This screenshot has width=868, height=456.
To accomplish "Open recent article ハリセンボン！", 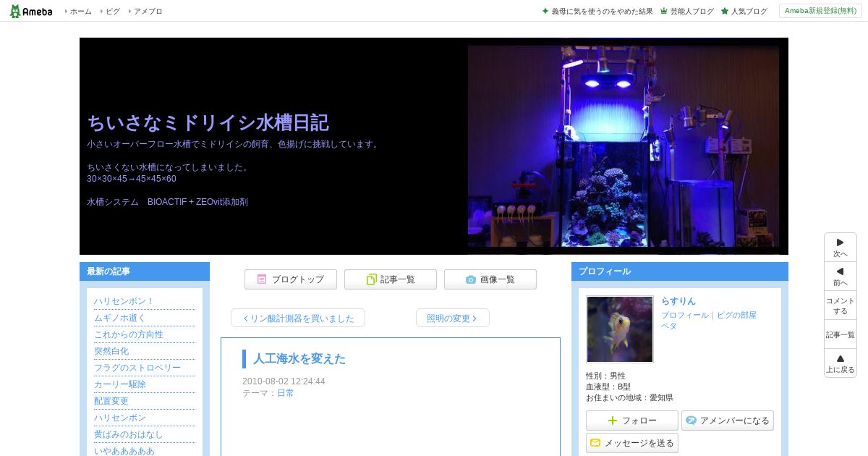I will point(124,301).
